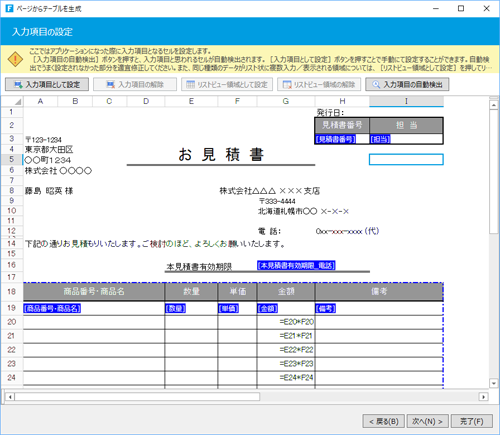Click horizontal scrollbar left arrow

(x=10, y=397)
